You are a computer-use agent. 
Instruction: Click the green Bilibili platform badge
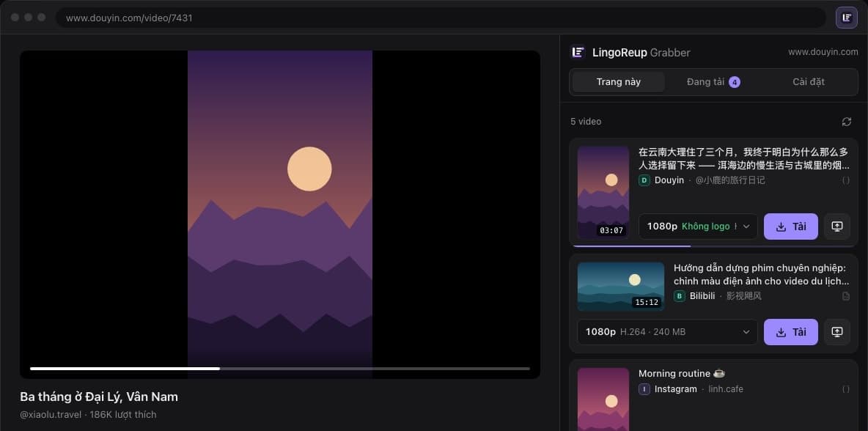tap(680, 296)
